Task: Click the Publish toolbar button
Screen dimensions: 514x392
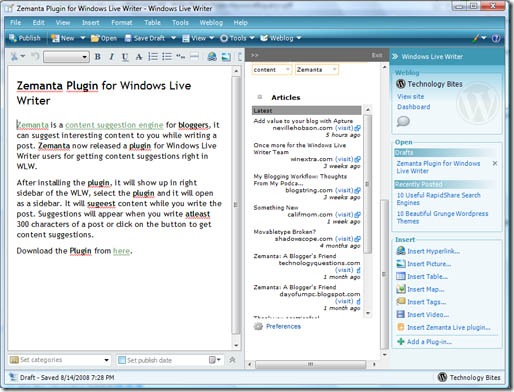Action: (x=25, y=38)
